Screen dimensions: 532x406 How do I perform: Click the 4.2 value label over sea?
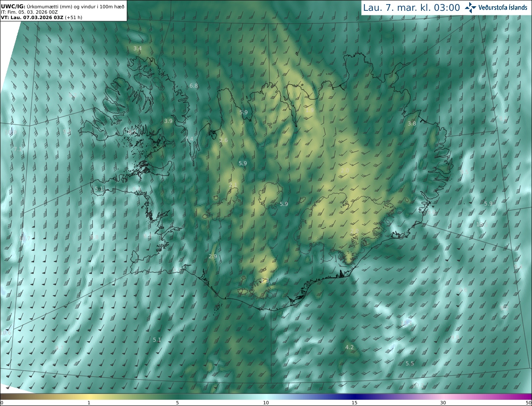point(350,347)
